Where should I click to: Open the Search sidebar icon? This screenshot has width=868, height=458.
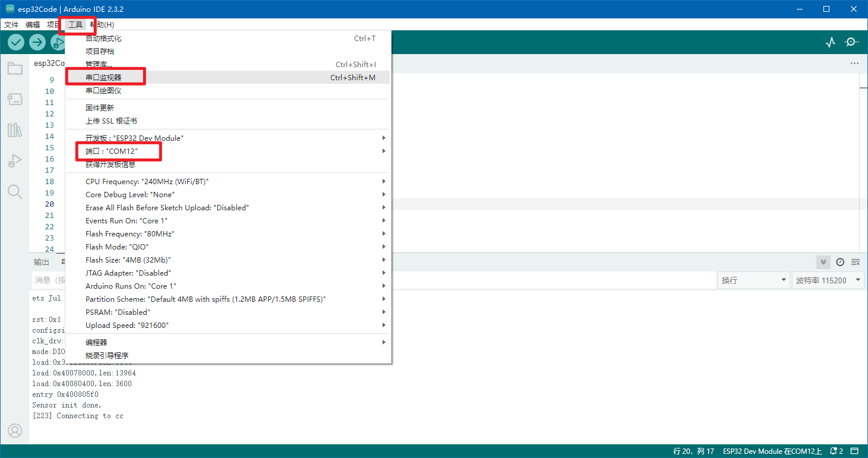pos(15,191)
